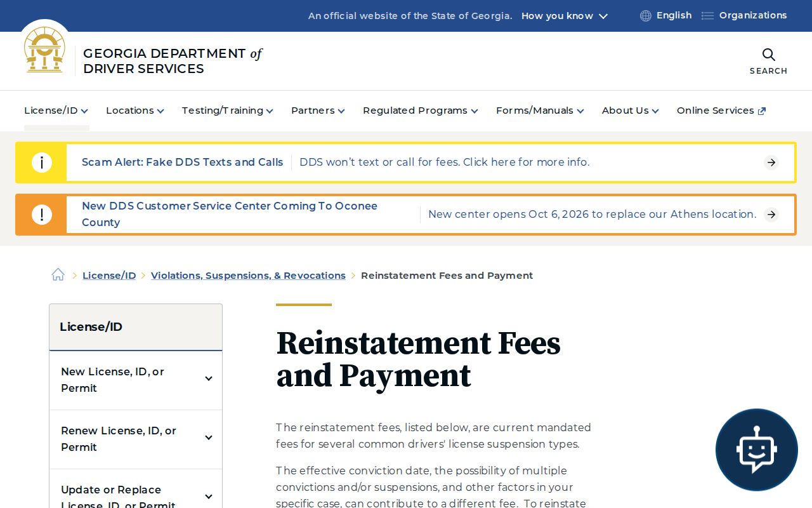Screen dimensions: 812x508
Task: Expand the How you know dropdown
Action: tap(565, 16)
